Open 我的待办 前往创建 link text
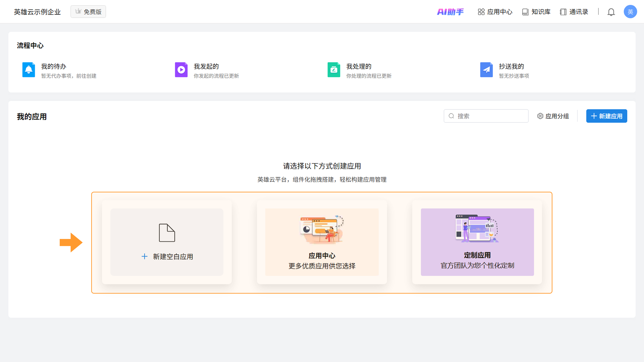 click(x=86, y=76)
